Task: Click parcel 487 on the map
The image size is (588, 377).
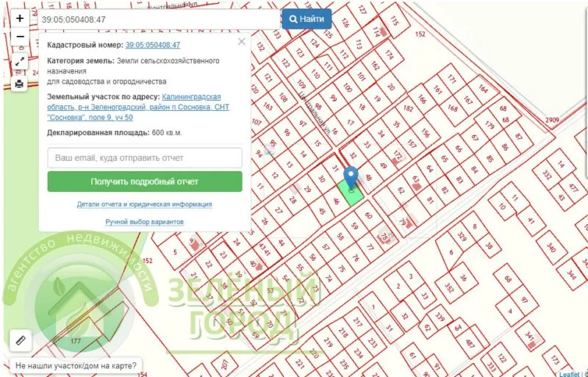Action: coord(470,343)
